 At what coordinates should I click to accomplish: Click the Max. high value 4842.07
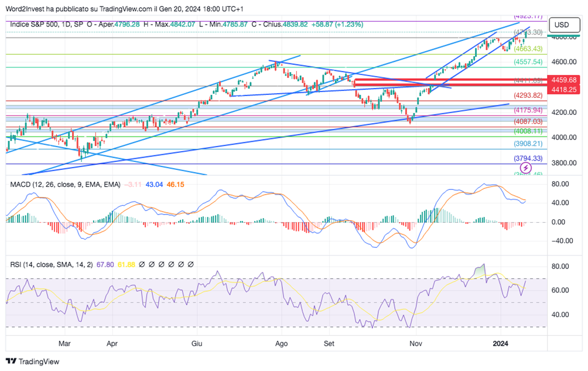183,25
